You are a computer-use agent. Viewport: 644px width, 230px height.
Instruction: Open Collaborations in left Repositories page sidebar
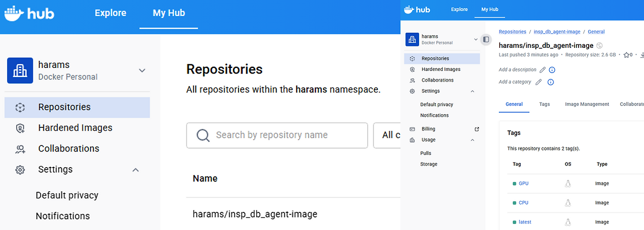[x=77, y=148]
